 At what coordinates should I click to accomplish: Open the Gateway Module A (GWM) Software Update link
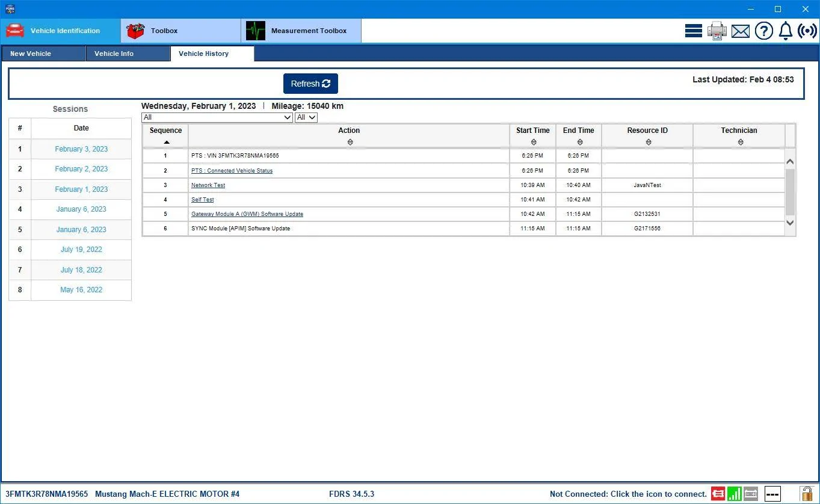[247, 214]
